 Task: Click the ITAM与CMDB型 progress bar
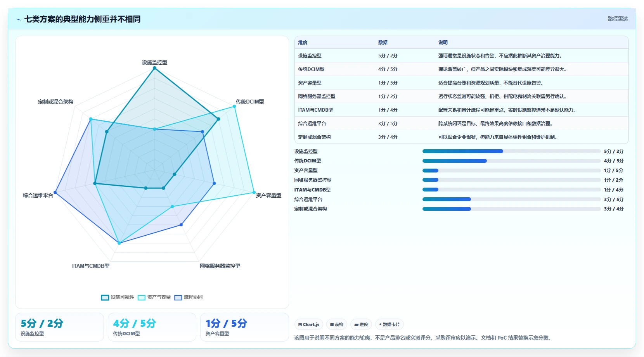click(511, 190)
